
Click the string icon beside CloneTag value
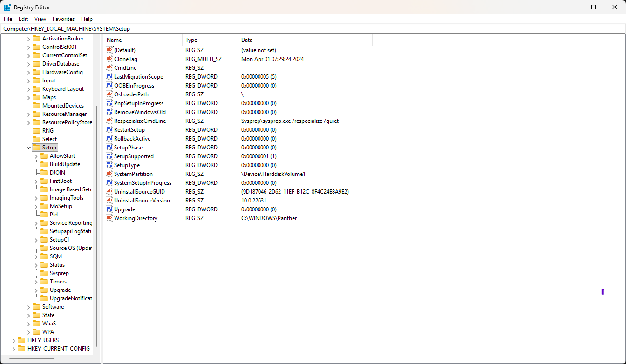click(109, 59)
